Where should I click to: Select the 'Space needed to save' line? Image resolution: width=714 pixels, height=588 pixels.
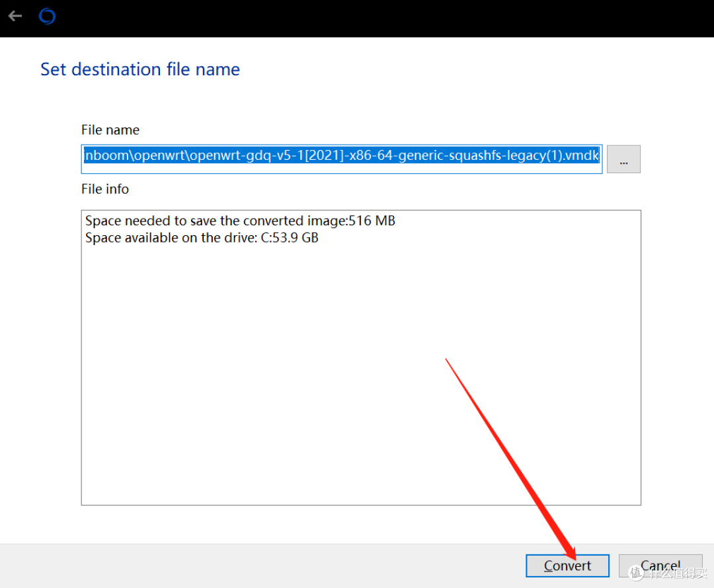tap(240, 221)
